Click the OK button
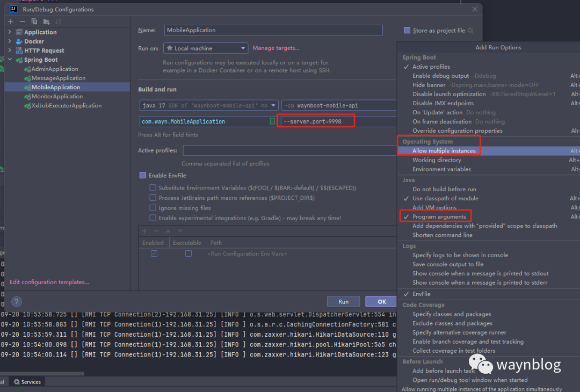Viewport: 580px width, 392px height. point(382,301)
